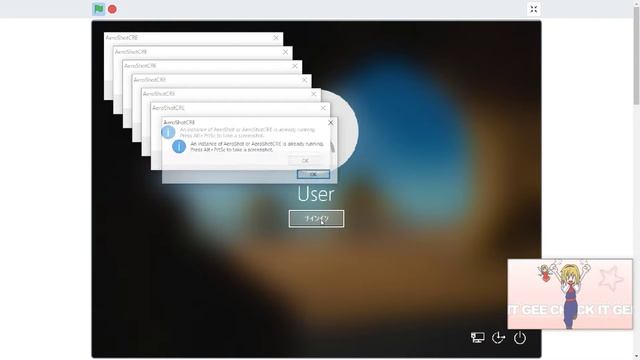This screenshot has height=360, width=640.
Task: Click the faded OK button in the dialog behind
Action: 304,160
